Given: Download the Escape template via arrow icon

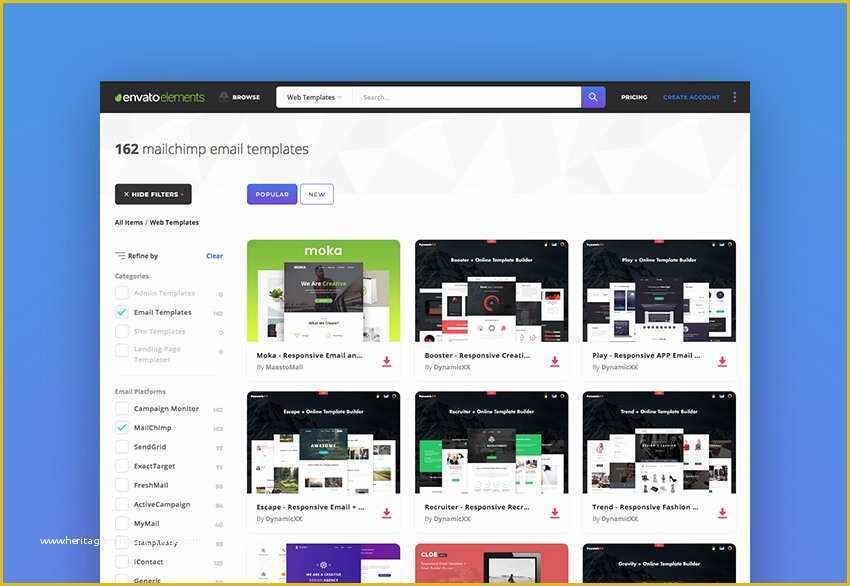Looking at the screenshot, I should point(387,513).
